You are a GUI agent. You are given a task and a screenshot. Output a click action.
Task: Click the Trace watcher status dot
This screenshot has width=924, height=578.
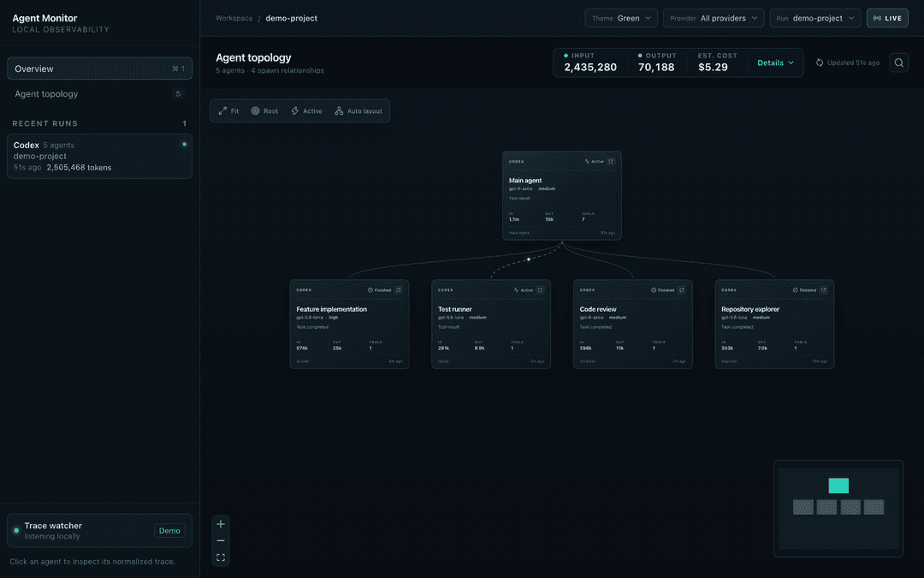click(x=16, y=530)
